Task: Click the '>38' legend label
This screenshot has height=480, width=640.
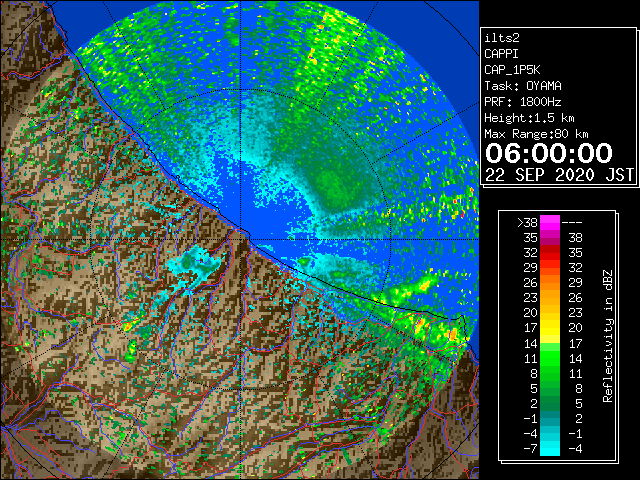Action: (527, 223)
